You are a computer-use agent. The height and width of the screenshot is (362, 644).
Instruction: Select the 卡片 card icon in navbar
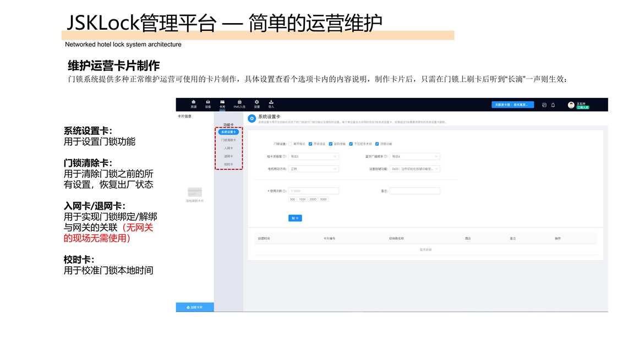(222, 102)
